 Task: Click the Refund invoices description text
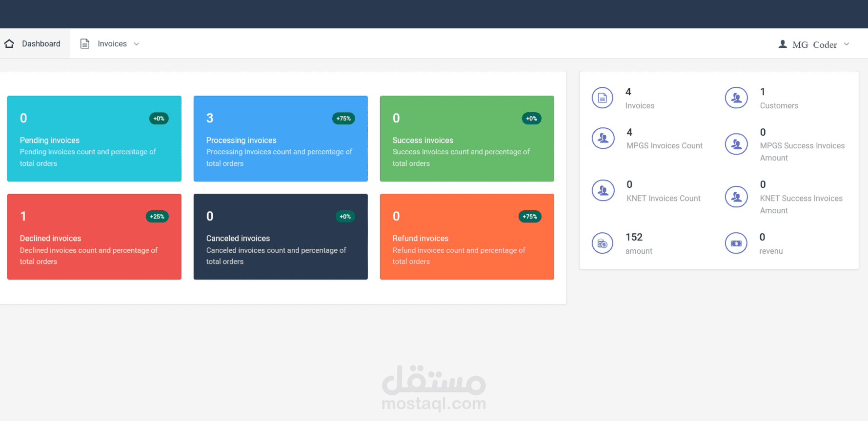click(x=459, y=256)
